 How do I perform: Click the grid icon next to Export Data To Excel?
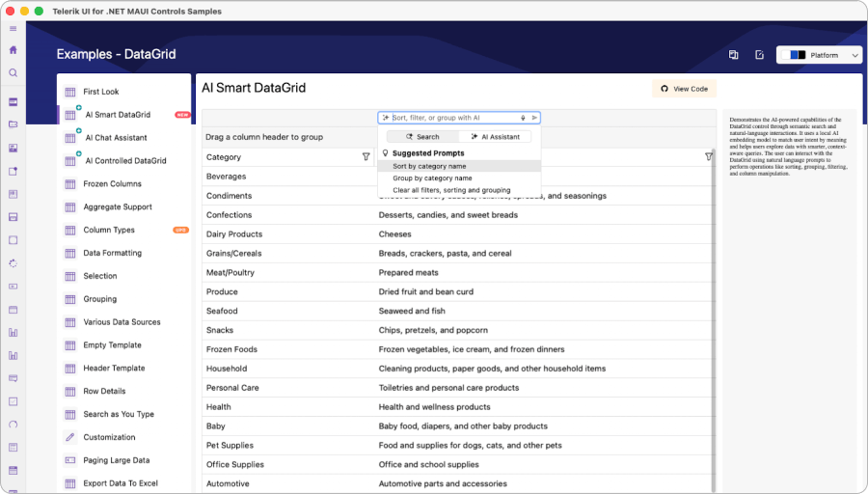point(70,483)
